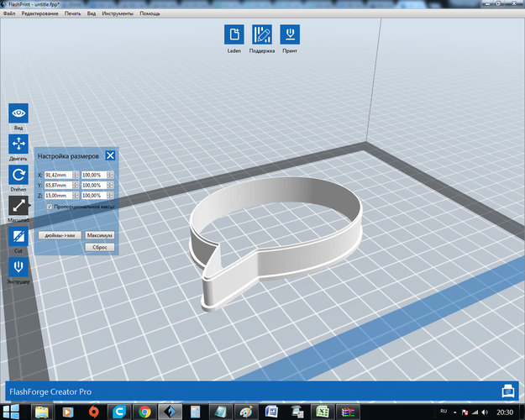Image resolution: width=525 pixels, height=420 pixels.
Task: Open the blue C app in taskbar
Action: (x=119, y=412)
